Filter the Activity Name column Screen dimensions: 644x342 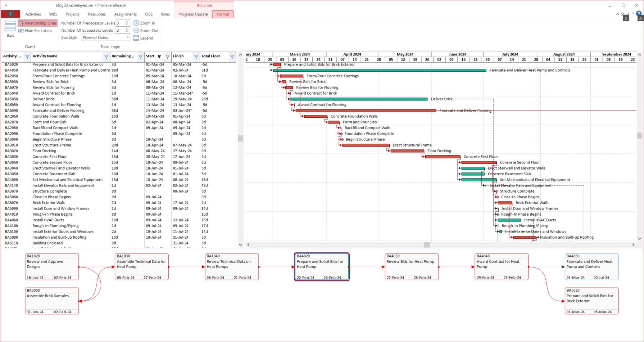coord(106,57)
